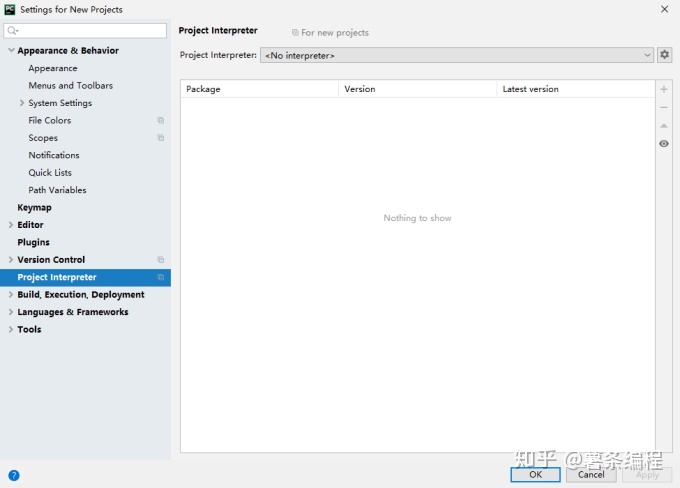
Task: Click the icon before 'For new projects'
Action: click(x=295, y=33)
